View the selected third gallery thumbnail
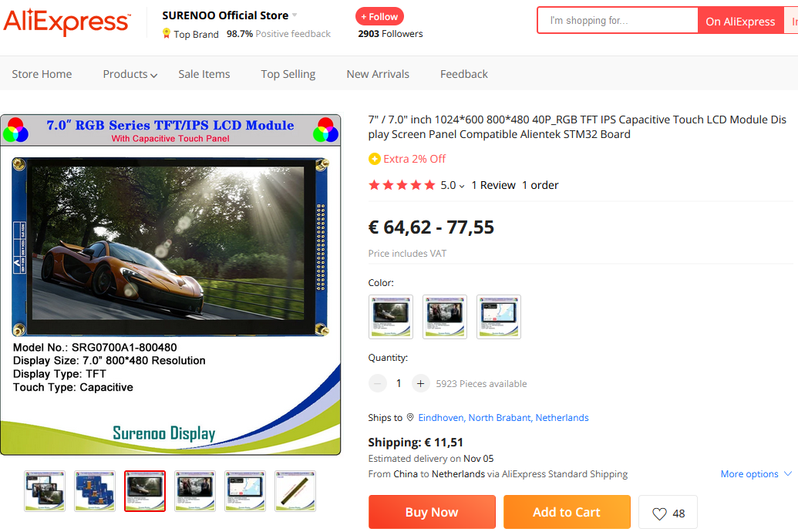Viewport: 798px width, 532px height. tap(145, 491)
